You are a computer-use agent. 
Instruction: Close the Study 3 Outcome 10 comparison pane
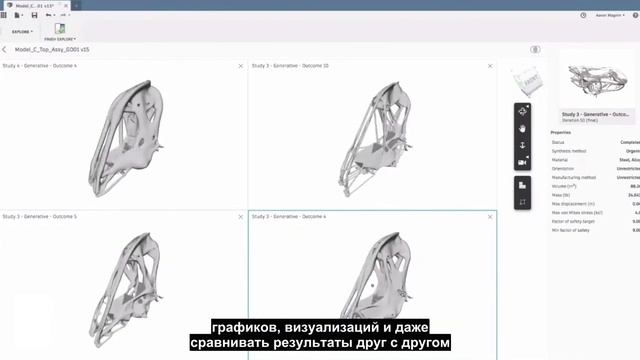(490, 66)
